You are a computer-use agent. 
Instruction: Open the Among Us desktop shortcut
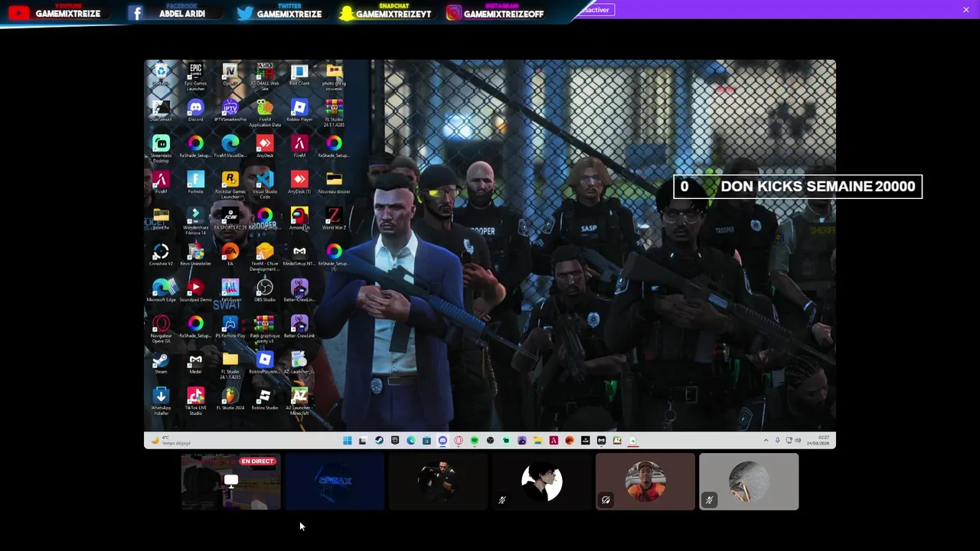[x=299, y=219]
